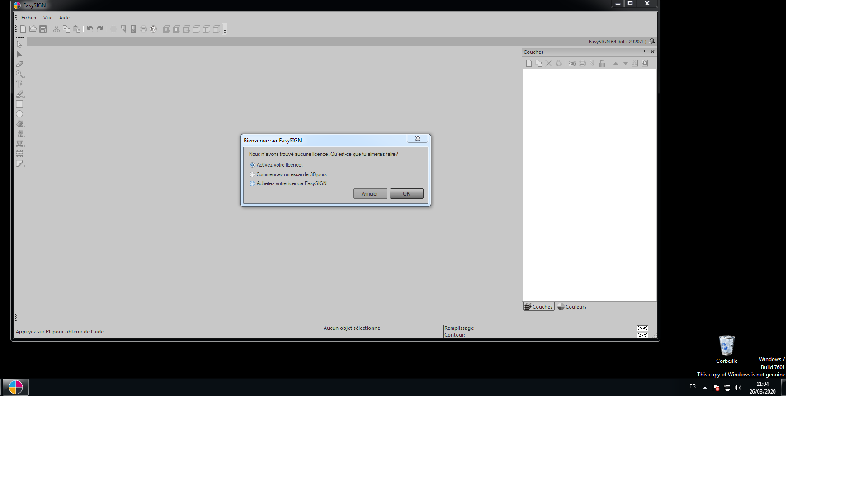Select the page curl tool
This screenshot has height=488, width=868.
point(20,164)
